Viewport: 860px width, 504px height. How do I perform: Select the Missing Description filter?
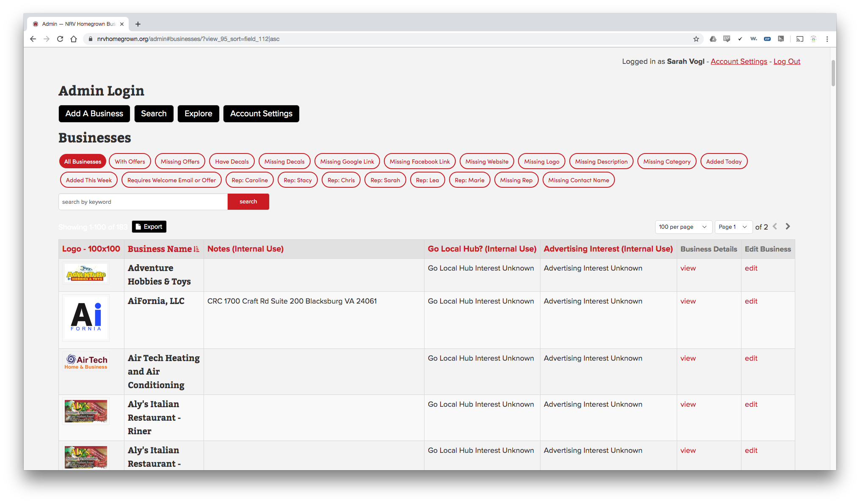[x=601, y=162]
